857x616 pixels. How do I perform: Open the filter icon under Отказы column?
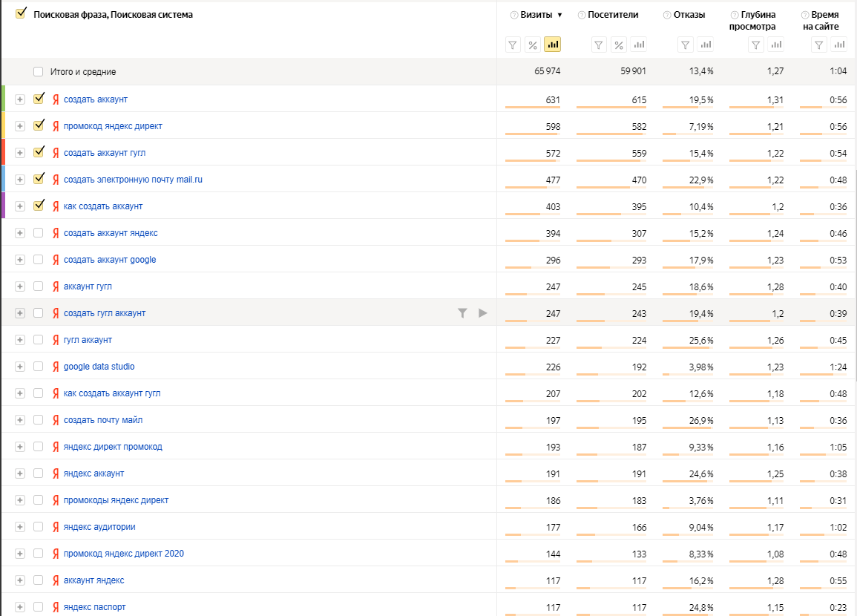click(686, 45)
